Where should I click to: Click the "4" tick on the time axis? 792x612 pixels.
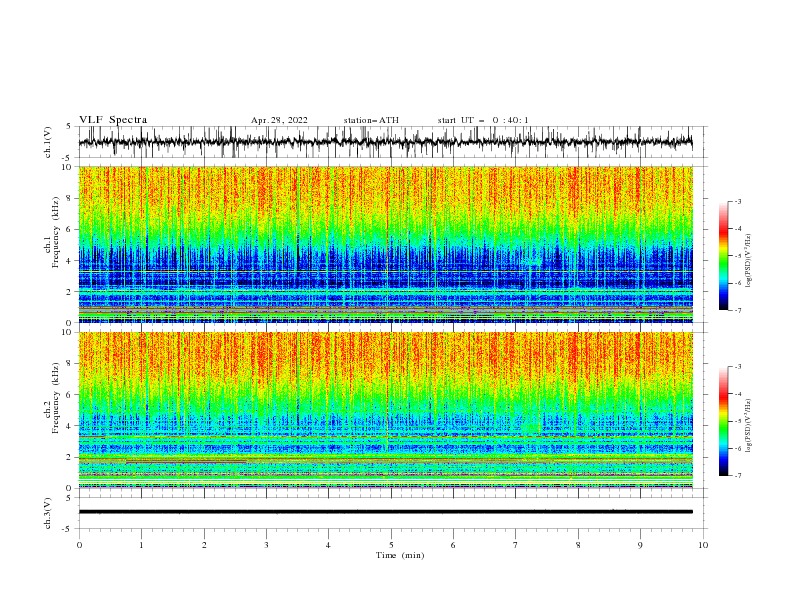click(328, 545)
